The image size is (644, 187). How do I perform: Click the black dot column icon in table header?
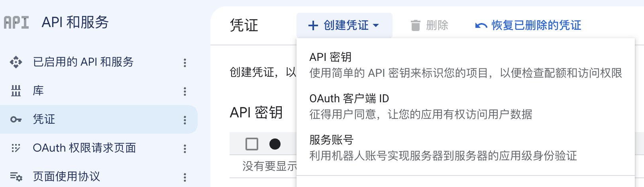[275, 144]
